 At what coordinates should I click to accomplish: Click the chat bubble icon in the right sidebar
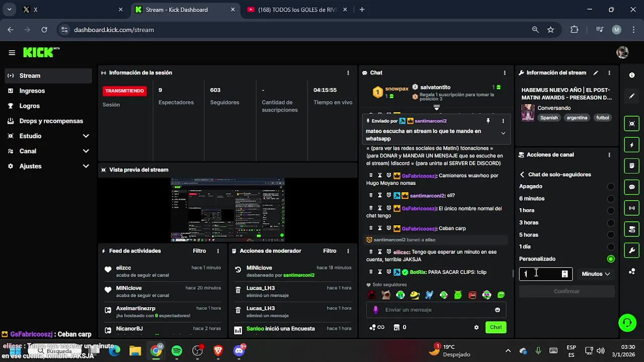pos(632,187)
